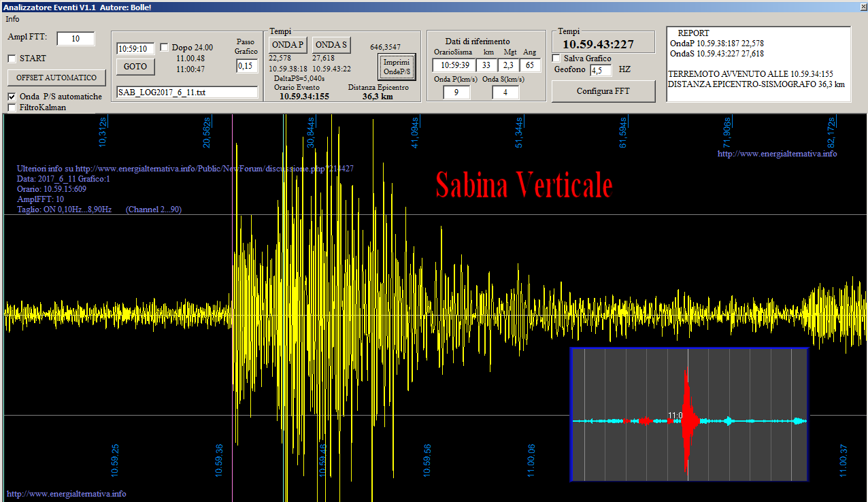Edit the Onda P(km/s) field 9
This screenshot has width=868, height=502.
tap(456, 93)
